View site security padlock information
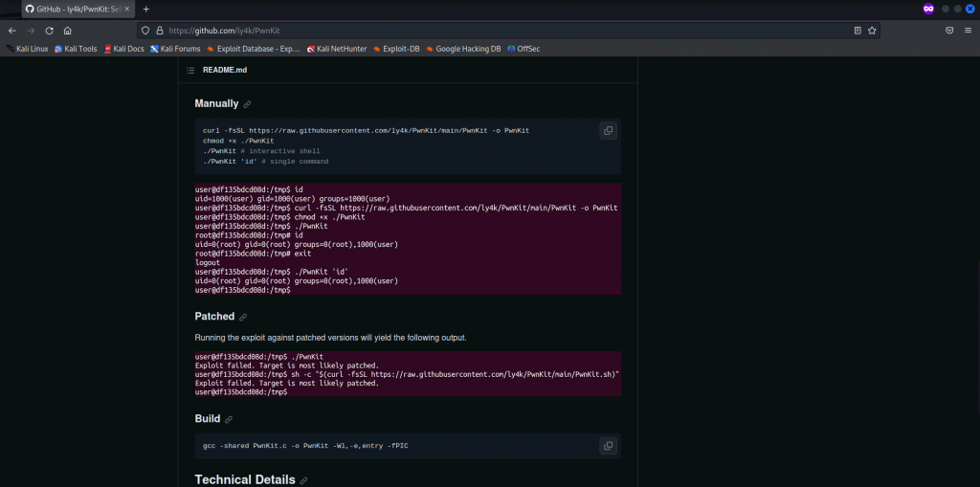980x487 pixels. pyautogui.click(x=159, y=30)
